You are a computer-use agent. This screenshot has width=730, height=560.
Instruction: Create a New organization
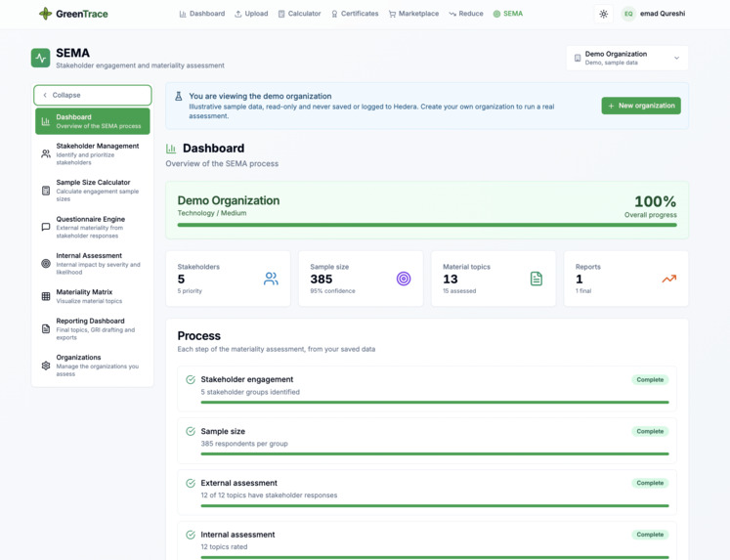pos(641,106)
